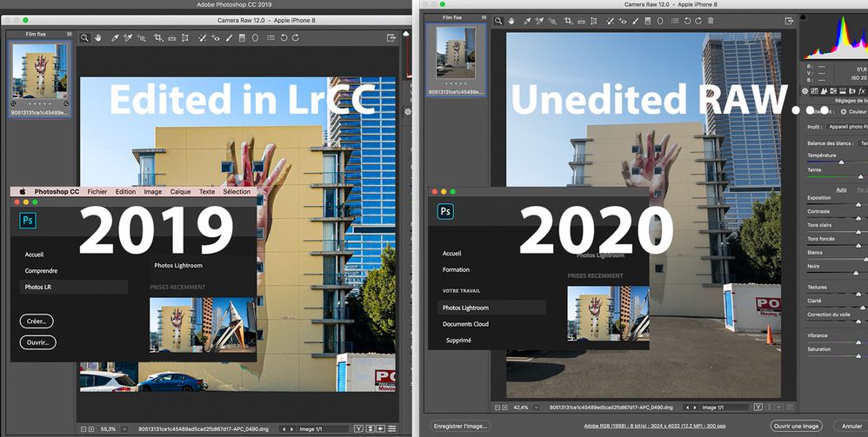Click Ouvrir une image button
Screen dimensions: 868x437
pos(796,426)
